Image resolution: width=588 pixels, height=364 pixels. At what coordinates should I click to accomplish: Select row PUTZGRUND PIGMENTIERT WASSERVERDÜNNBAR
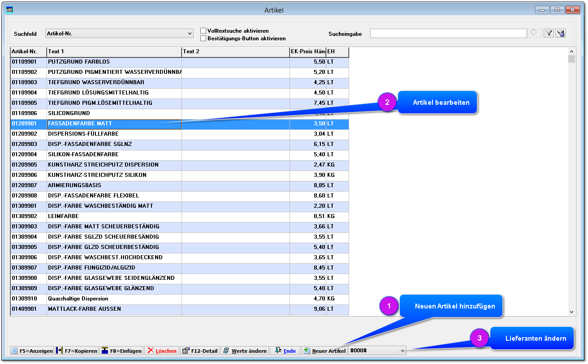tap(180, 72)
